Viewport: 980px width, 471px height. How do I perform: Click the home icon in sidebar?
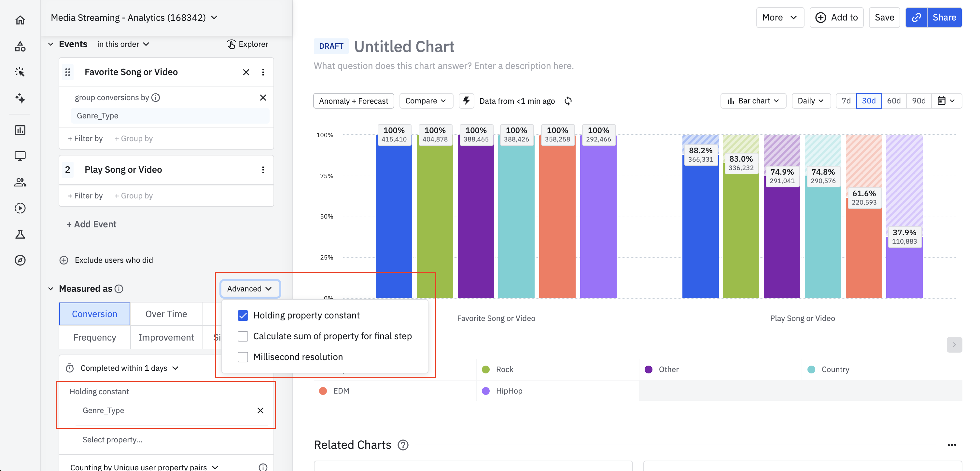20,20
